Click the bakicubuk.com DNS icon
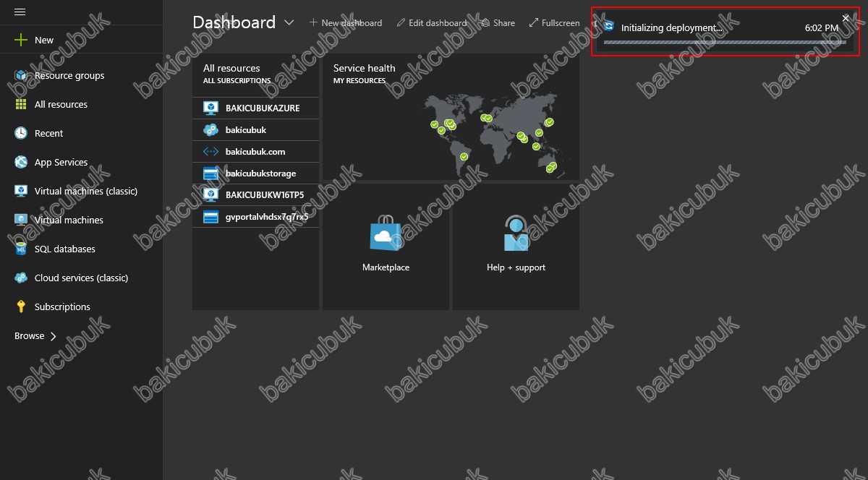Viewport: 868px width, 480px height. (210, 152)
